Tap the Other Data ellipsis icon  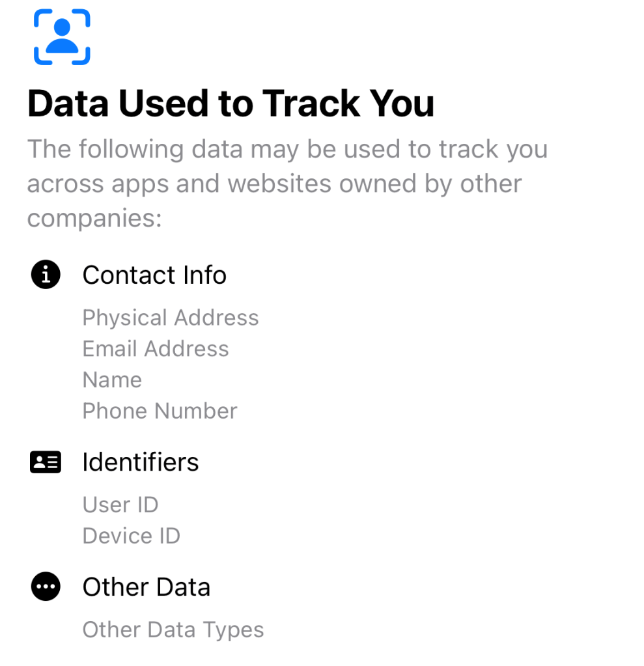coord(46,587)
